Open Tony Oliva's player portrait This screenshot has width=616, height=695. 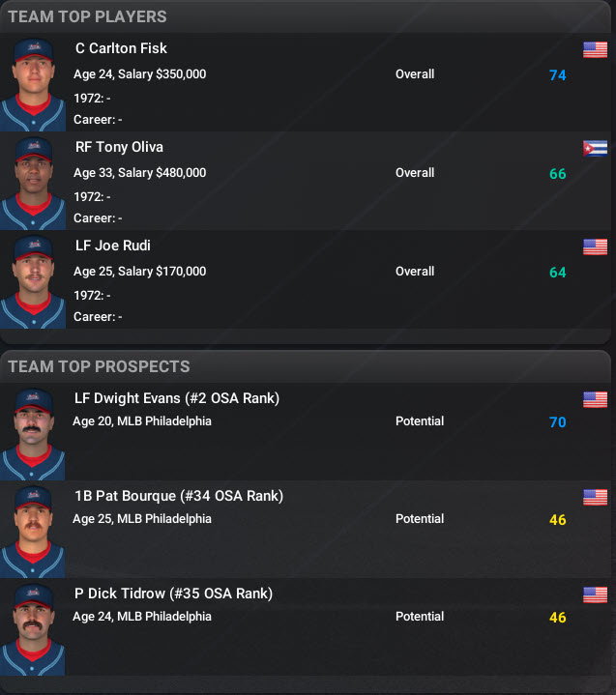tap(34, 182)
